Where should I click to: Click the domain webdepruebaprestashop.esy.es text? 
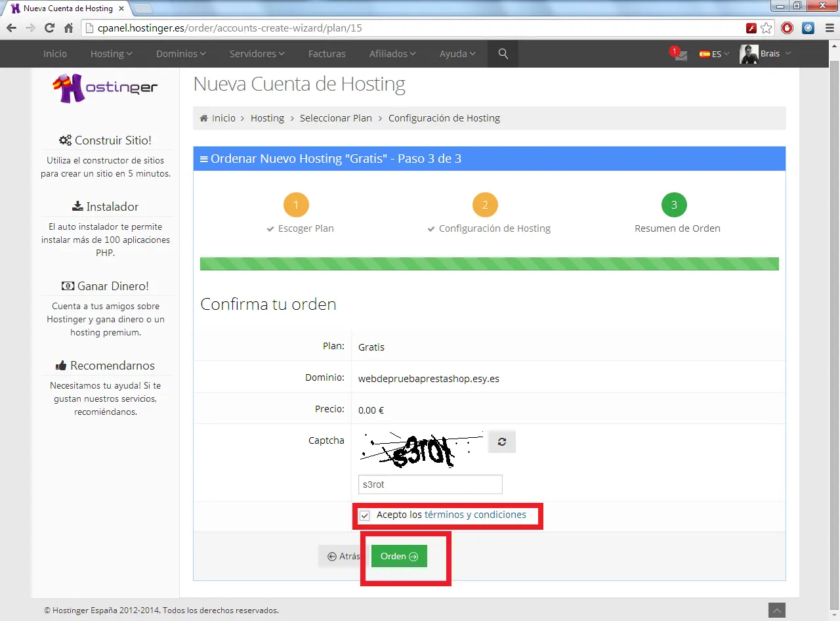pyautogui.click(x=429, y=379)
